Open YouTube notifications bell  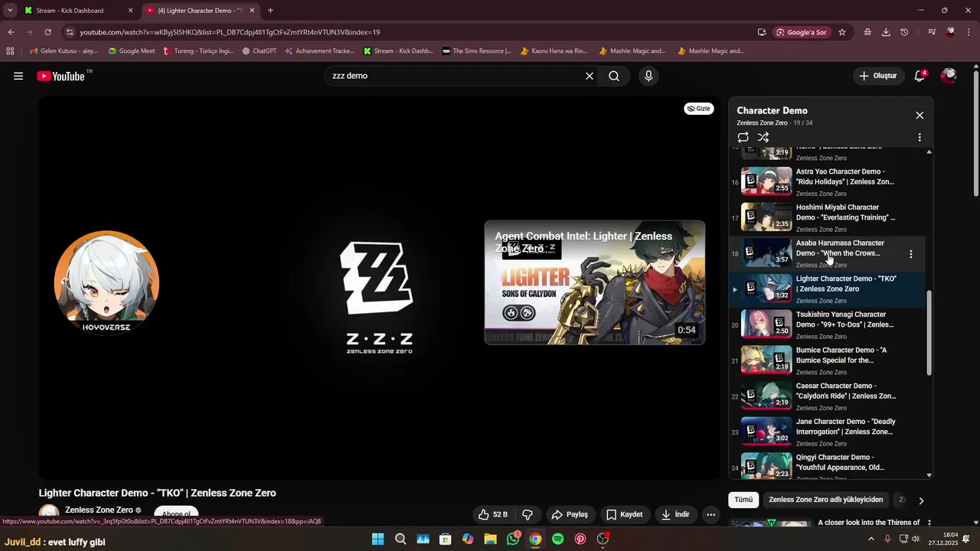(x=920, y=76)
